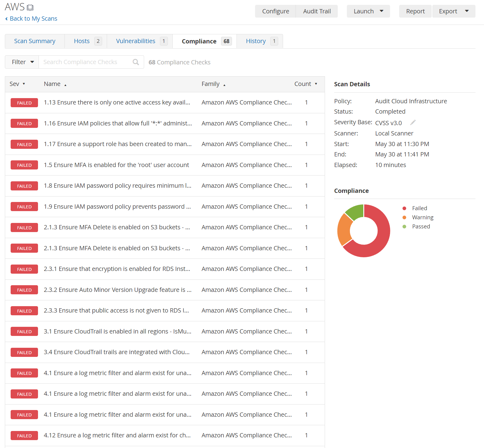Sort the table by the Count column
Screen dimensions: 484x448
(306, 84)
